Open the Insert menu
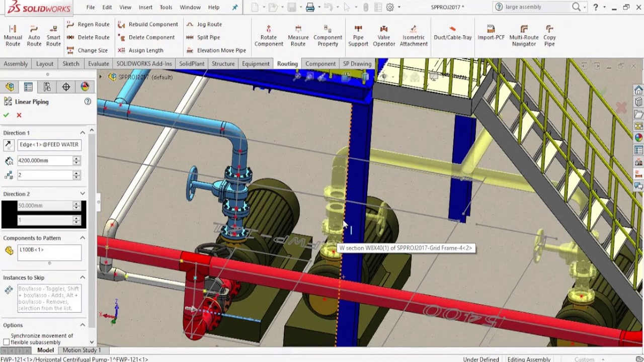 pyautogui.click(x=145, y=8)
